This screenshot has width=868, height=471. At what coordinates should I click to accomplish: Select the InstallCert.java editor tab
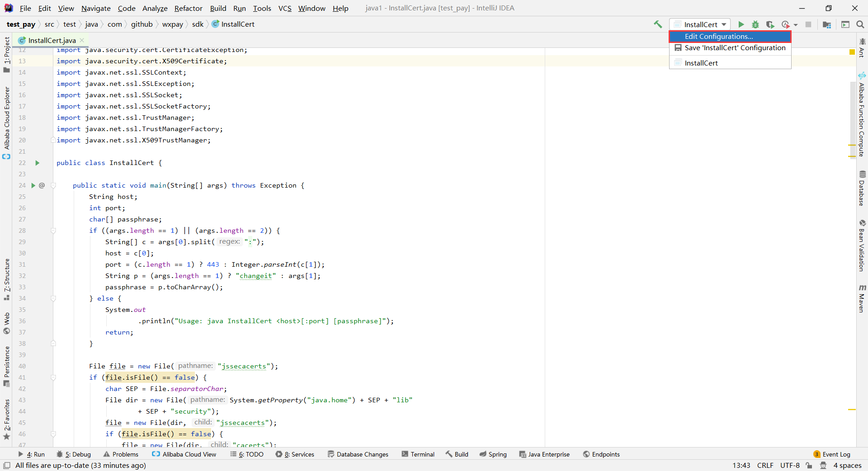52,40
